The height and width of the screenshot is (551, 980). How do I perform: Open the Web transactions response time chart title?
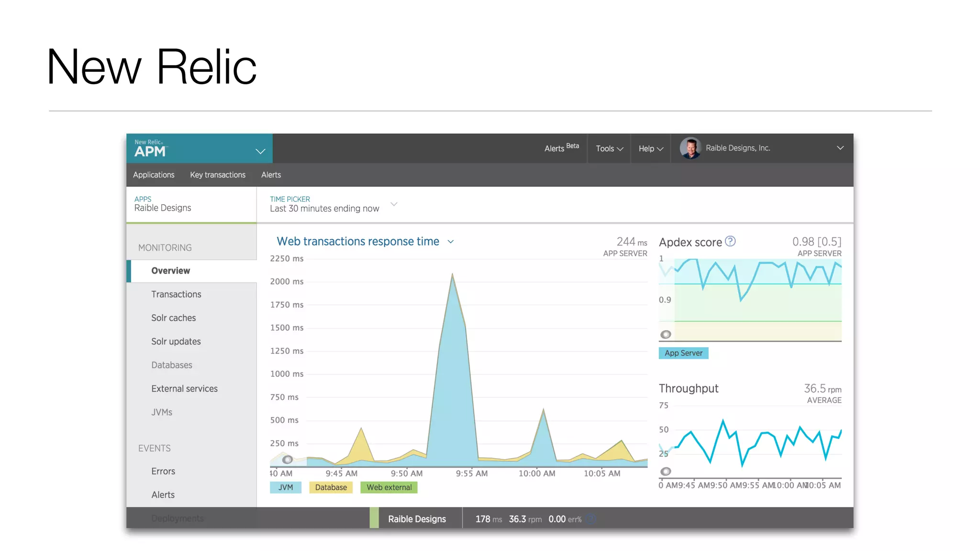click(357, 242)
